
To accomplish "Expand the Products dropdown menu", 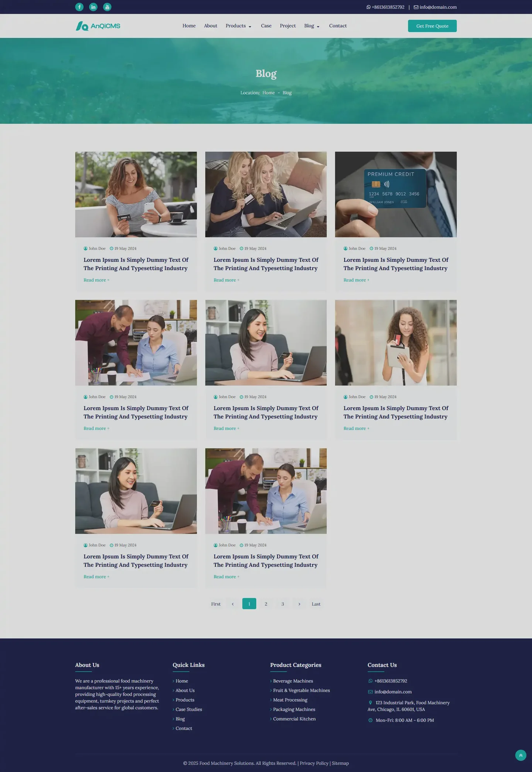I will coord(238,26).
